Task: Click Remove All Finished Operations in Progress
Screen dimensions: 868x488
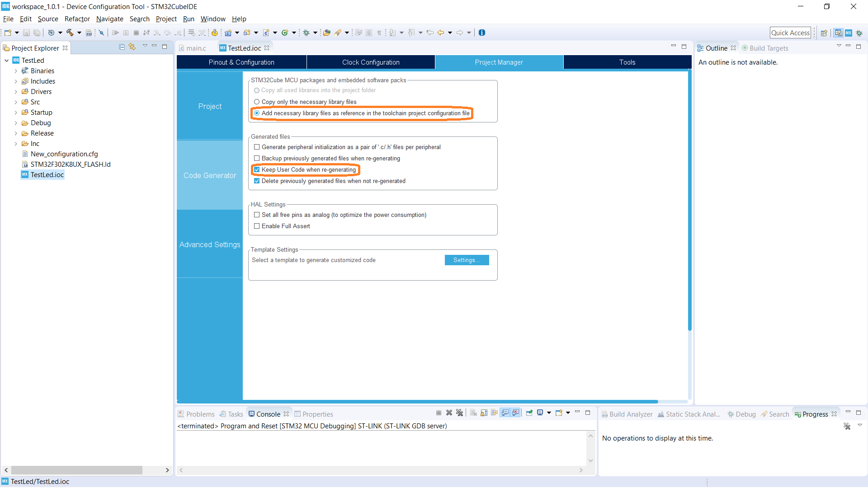Action: tap(847, 426)
